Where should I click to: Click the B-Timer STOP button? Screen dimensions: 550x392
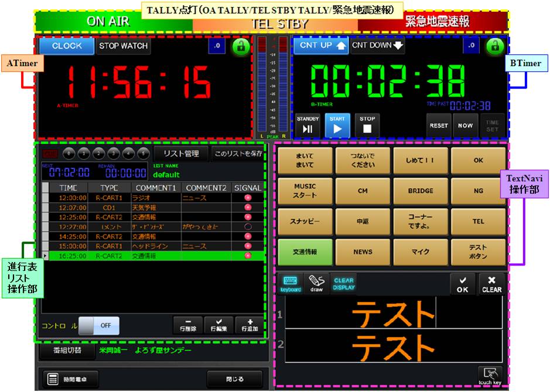click(367, 125)
